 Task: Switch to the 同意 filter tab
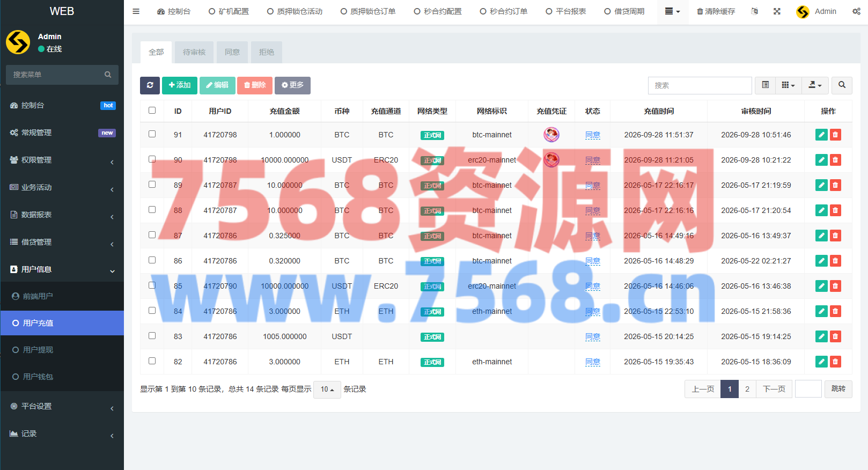coord(232,52)
